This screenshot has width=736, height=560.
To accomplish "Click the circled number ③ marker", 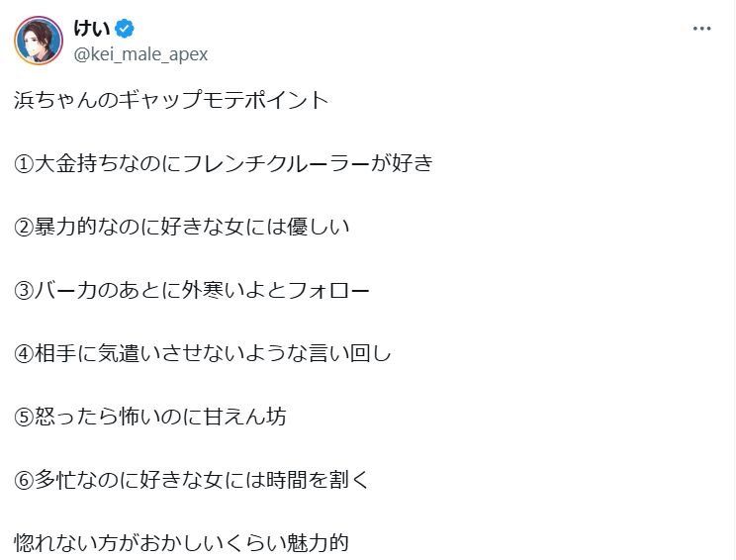I will pos(24,291).
